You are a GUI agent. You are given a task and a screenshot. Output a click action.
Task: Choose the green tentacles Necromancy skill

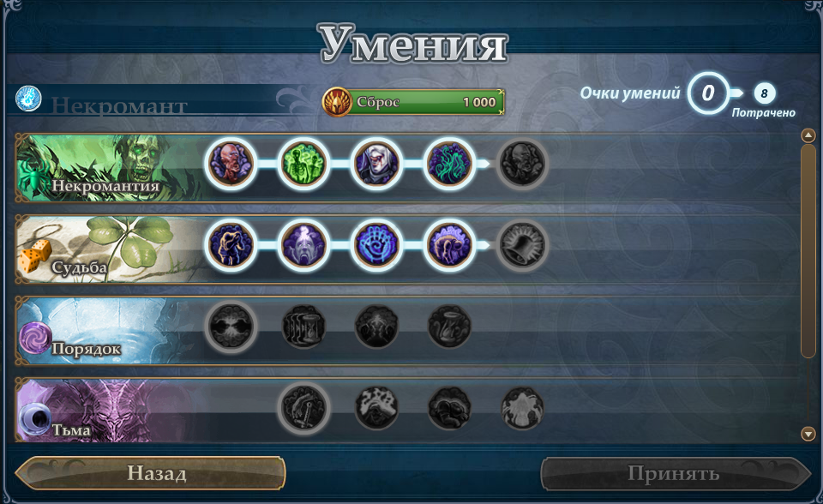(448, 163)
